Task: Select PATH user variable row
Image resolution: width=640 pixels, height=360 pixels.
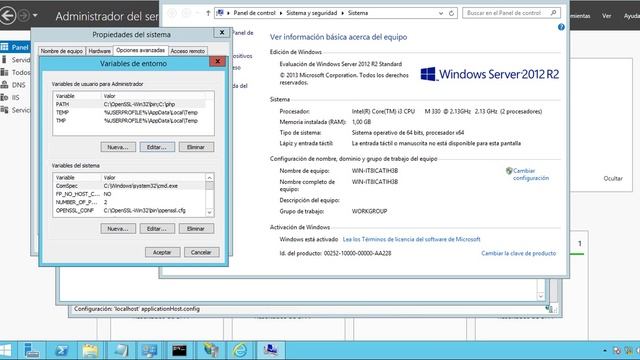Action: tap(129, 104)
